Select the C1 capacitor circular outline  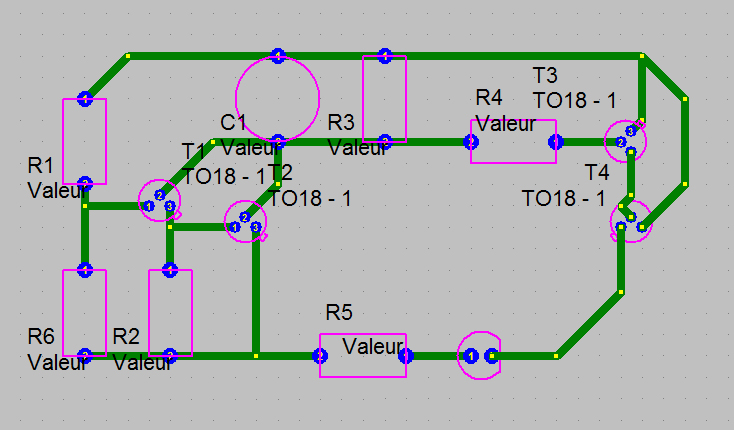point(278,98)
